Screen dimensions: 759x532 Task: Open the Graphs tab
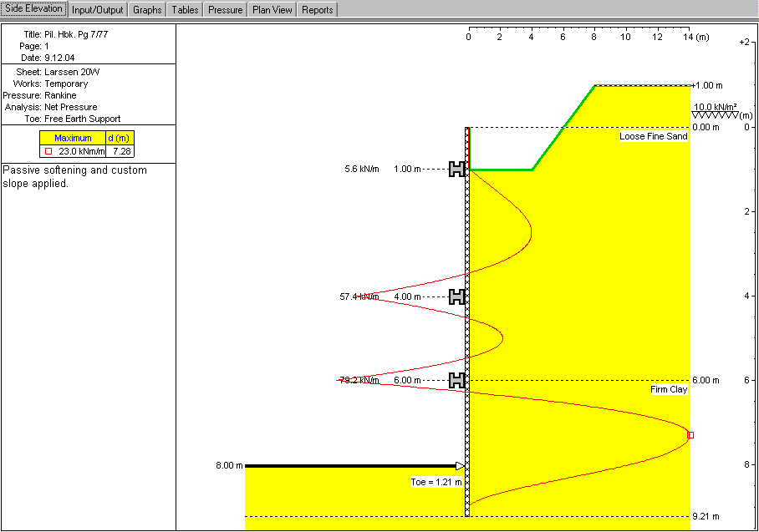pyautogui.click(x=147, y=10)
